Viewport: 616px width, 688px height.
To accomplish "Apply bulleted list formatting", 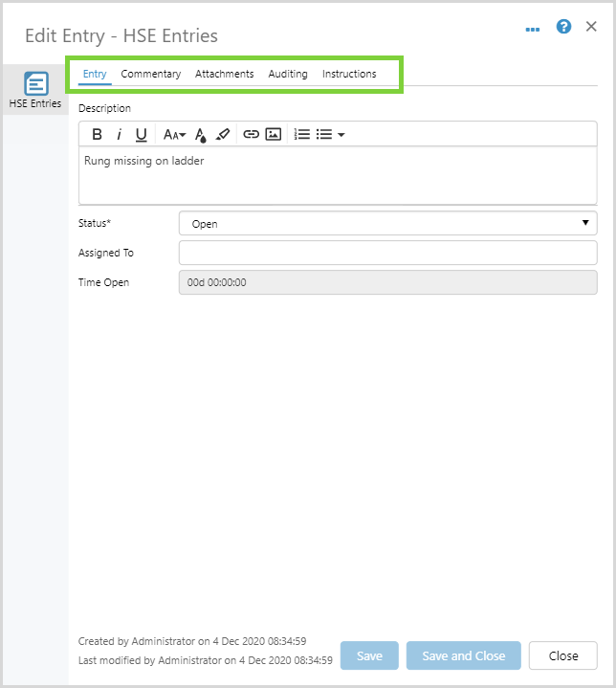I will [324, 135].
